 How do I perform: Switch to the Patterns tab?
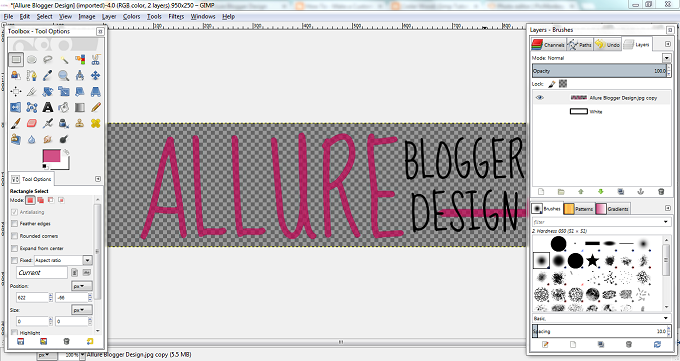coord(579,209)
